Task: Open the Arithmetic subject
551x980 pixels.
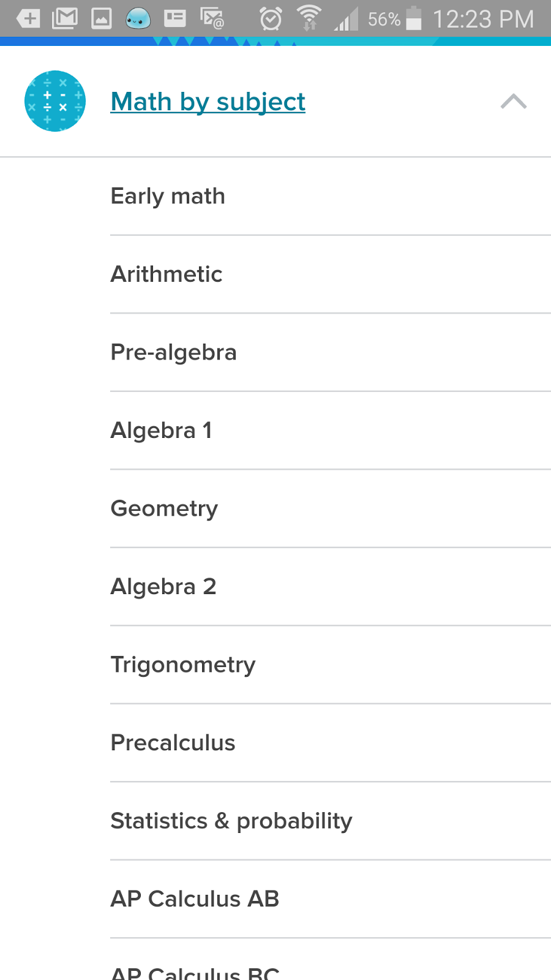Action: (331, 274)
